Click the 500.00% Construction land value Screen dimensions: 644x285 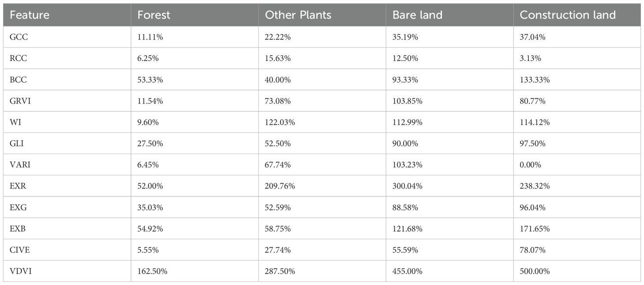pyautogui.click(x=535, y=271)
